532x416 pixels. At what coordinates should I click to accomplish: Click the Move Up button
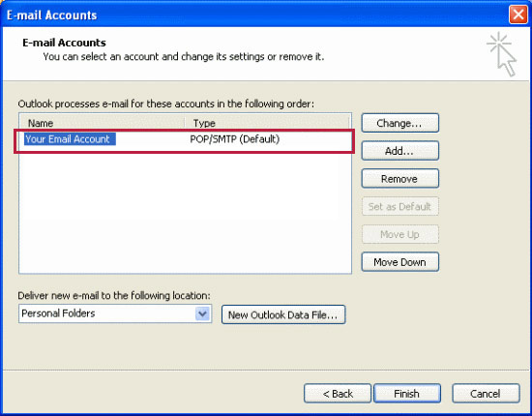pyautogui.click(x=400, y=234)
